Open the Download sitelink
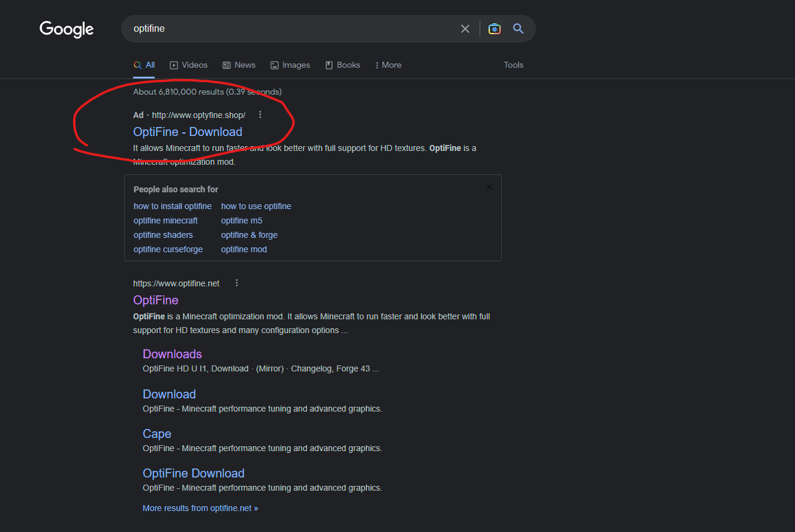 [169, 394]
